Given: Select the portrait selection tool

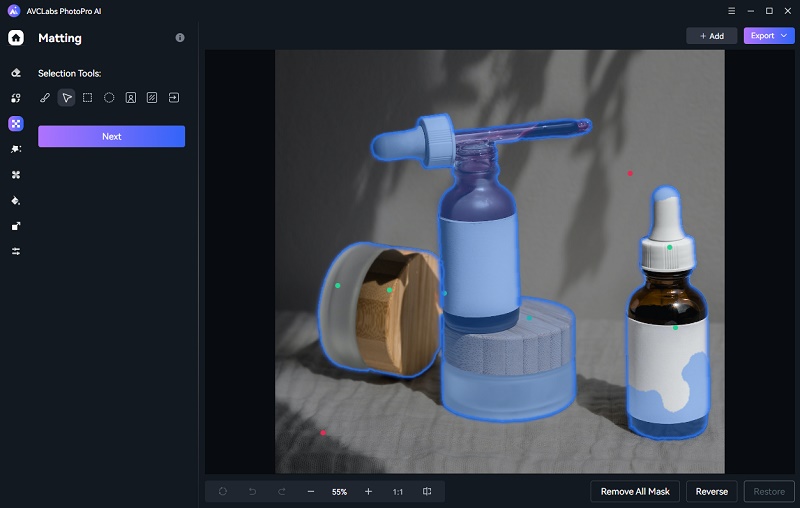Looking at the screenshot, I should coord(131,97).
